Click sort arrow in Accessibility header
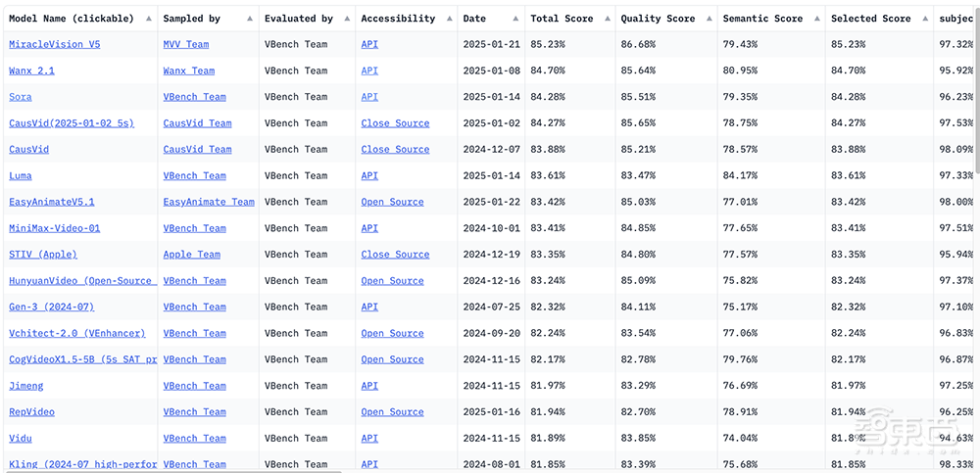The image size is (980, 473). pyautogui.click(x=448, y=19)
